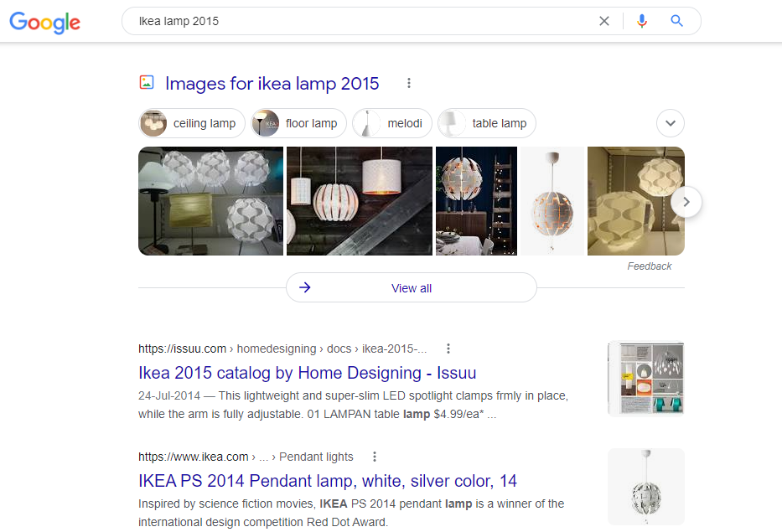Clear the search box with X
The width and height of the screenshot is (782, 532).
pyautogui.click(x=604, y=21)
